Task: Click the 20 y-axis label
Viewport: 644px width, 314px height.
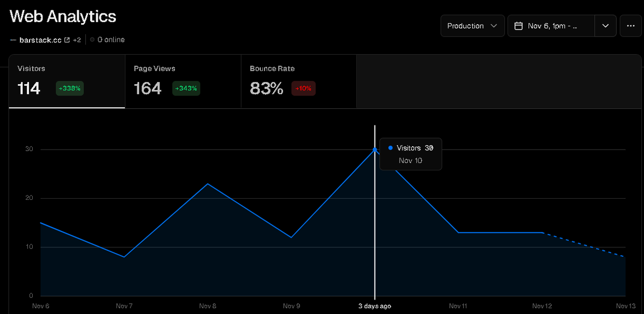Action: tap(30, 198)
